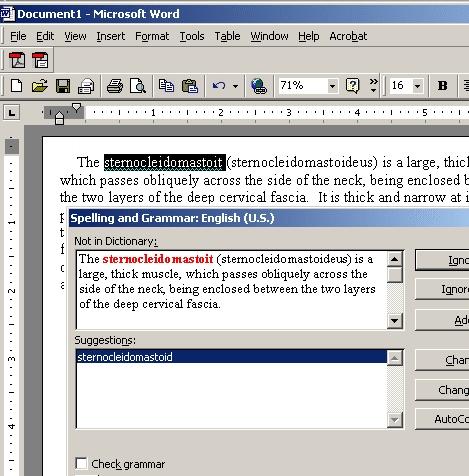Click the AutoCorrect button
Screen dimensions: 469x476
[x=442, y=419]
